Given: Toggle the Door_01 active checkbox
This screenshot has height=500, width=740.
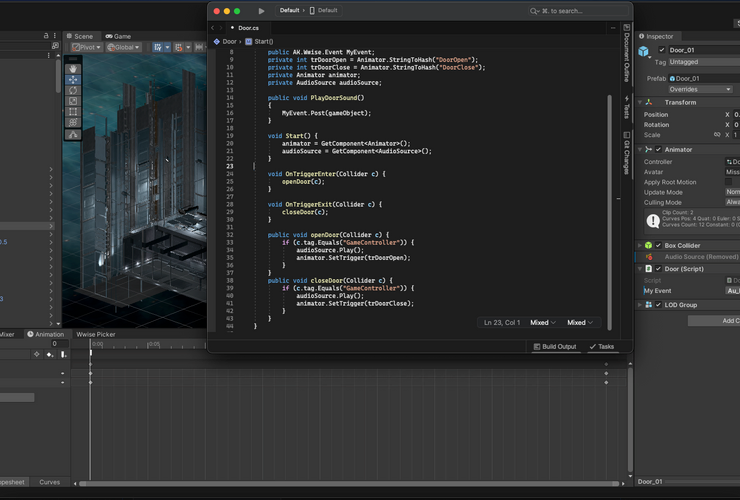Looking at the screenshot, I should point(662,50).
